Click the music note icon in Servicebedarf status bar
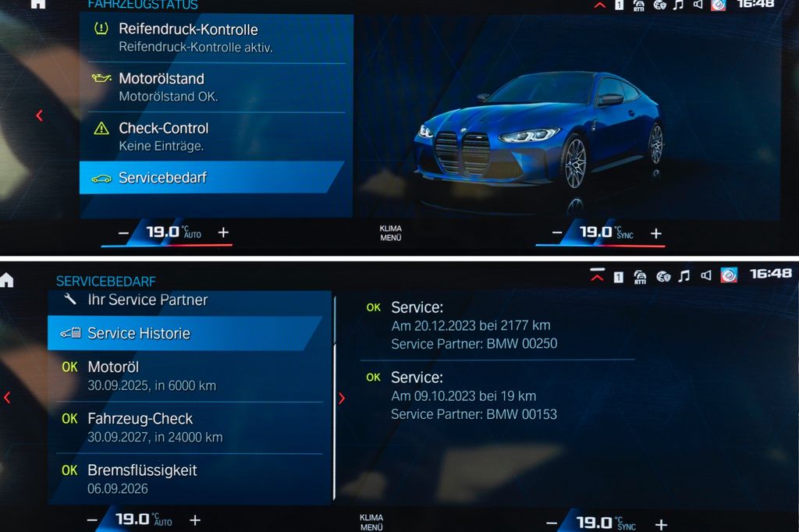The image size is (799, 532). point(684,275)
